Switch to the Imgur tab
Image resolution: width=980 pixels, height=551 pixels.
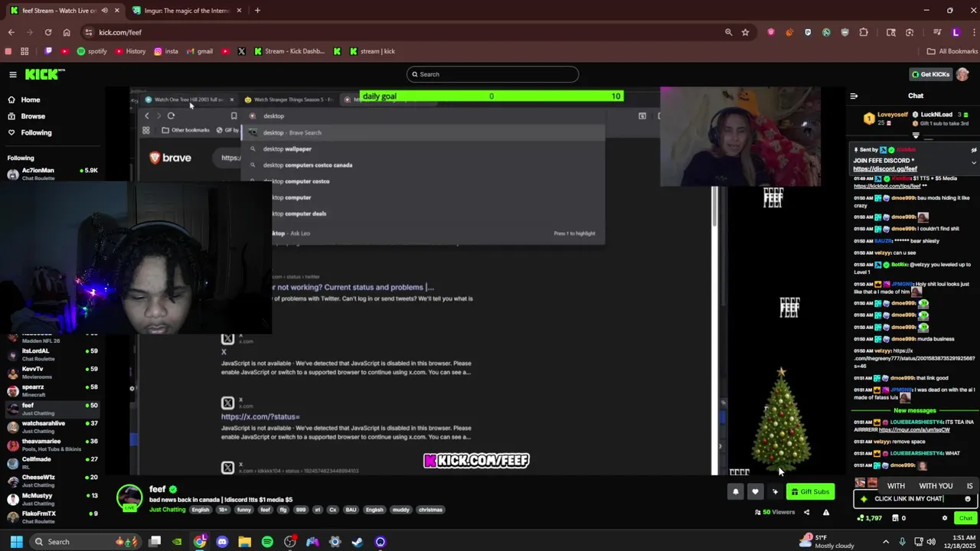tap(187, 11)
